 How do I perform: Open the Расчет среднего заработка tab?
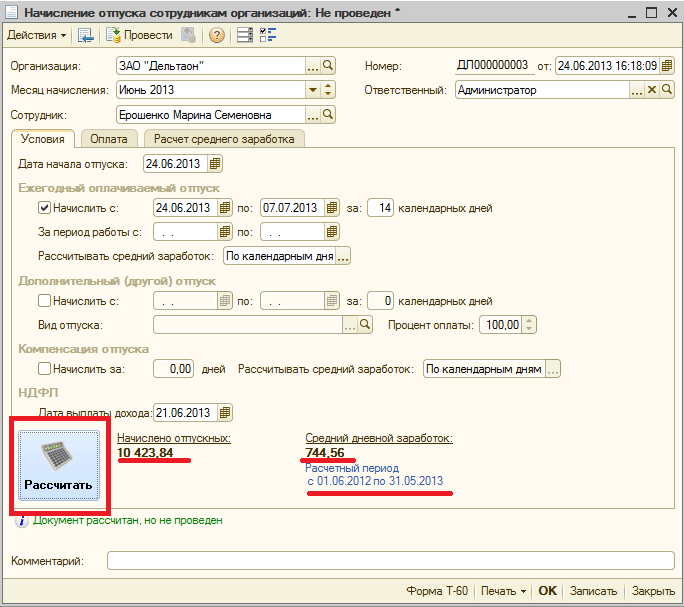tap(224, 139)
